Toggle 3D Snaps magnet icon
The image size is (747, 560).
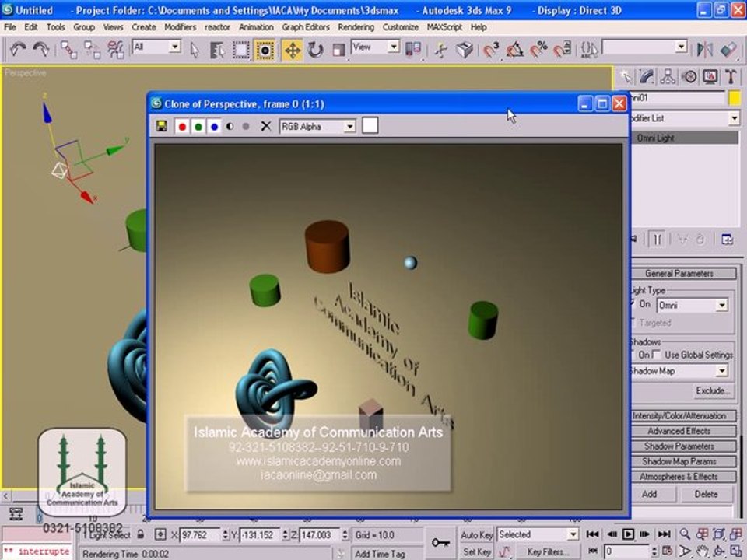[491, 49]
